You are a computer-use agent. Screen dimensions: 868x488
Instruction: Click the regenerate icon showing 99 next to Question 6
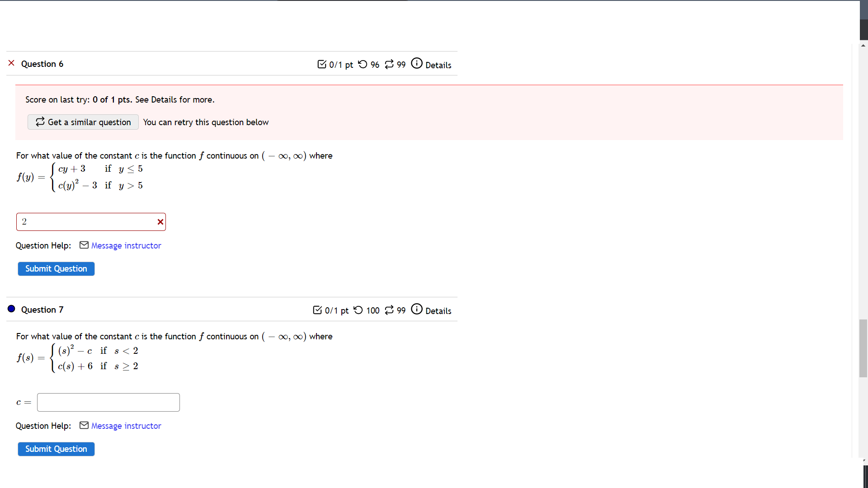click(390, 65)
